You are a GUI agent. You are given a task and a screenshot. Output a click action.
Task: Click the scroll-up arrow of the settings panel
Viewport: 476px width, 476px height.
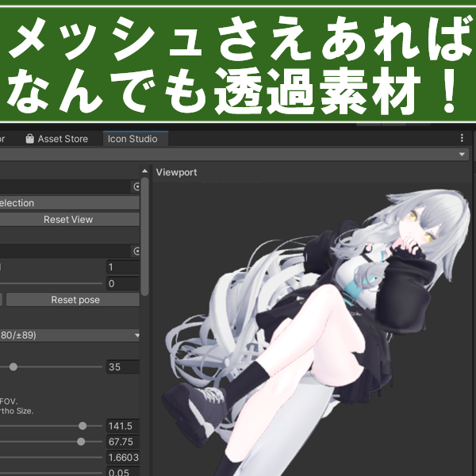(145, 171)
